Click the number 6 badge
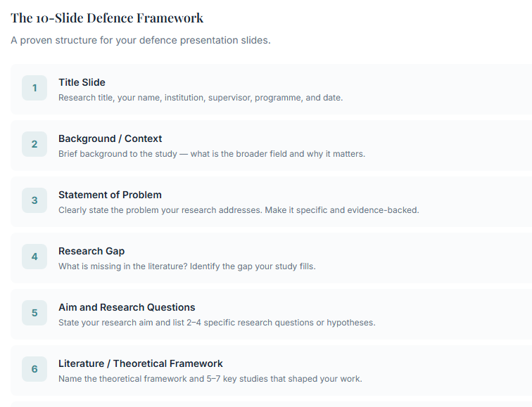 click(34, 369)
